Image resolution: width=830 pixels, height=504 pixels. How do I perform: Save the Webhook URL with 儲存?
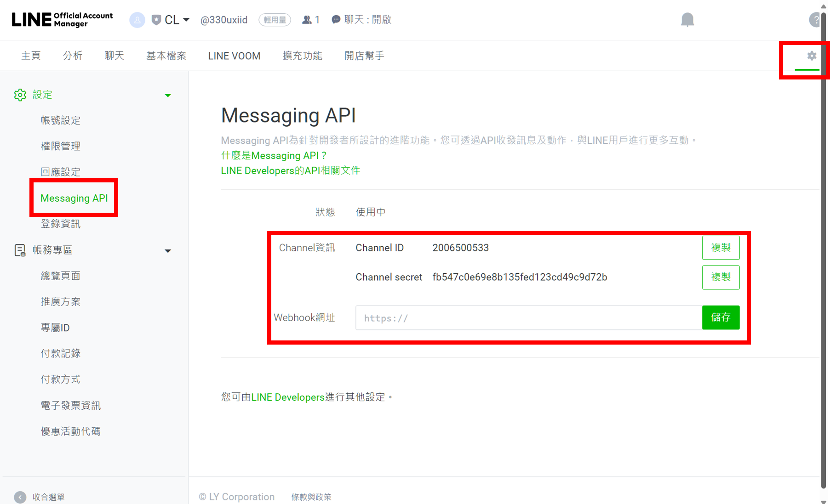[x=721, y=317]
